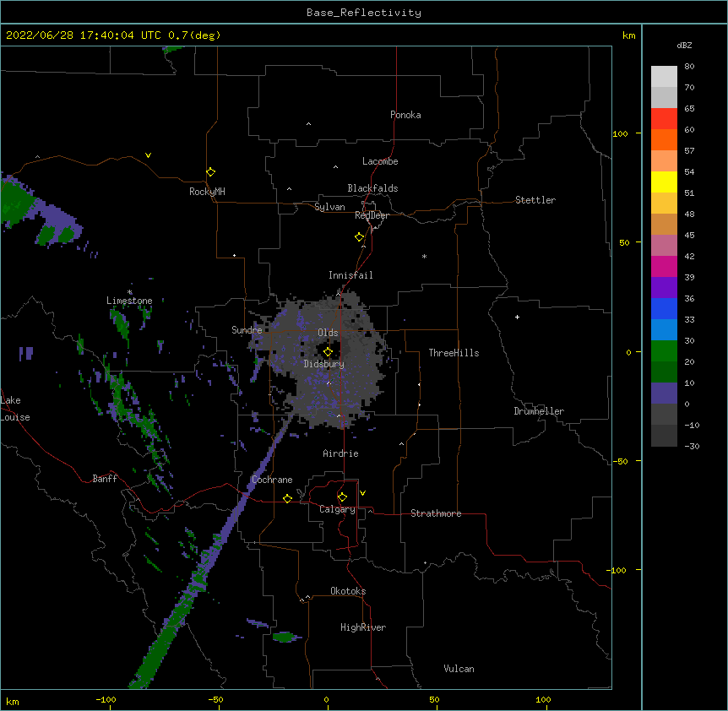This screenshot has height=711, width=728.
Task: Select the light blue 30-33 dBZ legend band
Action: 664,330
